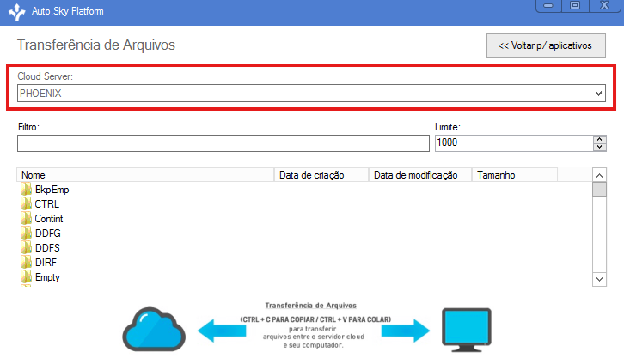Viewport: 624px width, 364px height.
Task: Select the DDFS folder icon
Action: click(26, 247)
